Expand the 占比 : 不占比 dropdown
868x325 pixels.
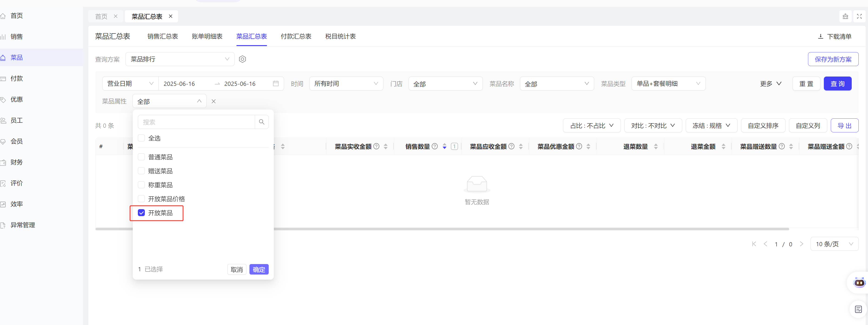(591, 126)
